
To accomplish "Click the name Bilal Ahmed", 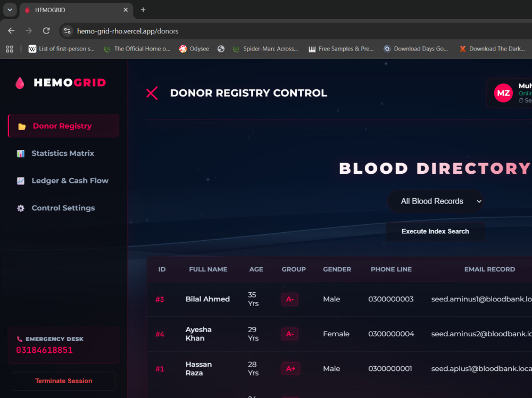I will pyautogui.click(x=207, y=299).
